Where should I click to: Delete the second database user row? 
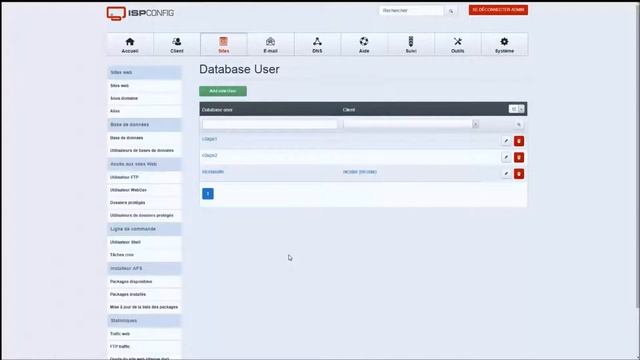(x=519, y=157)
